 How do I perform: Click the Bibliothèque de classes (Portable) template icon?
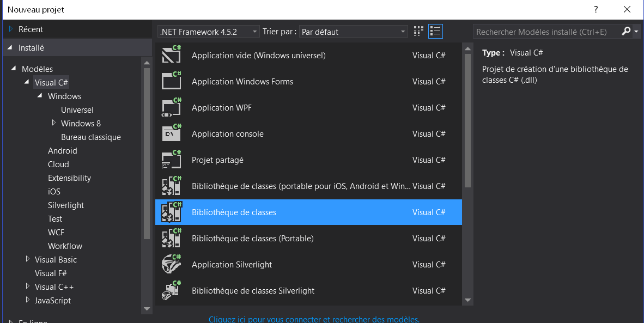coord(171,238)
